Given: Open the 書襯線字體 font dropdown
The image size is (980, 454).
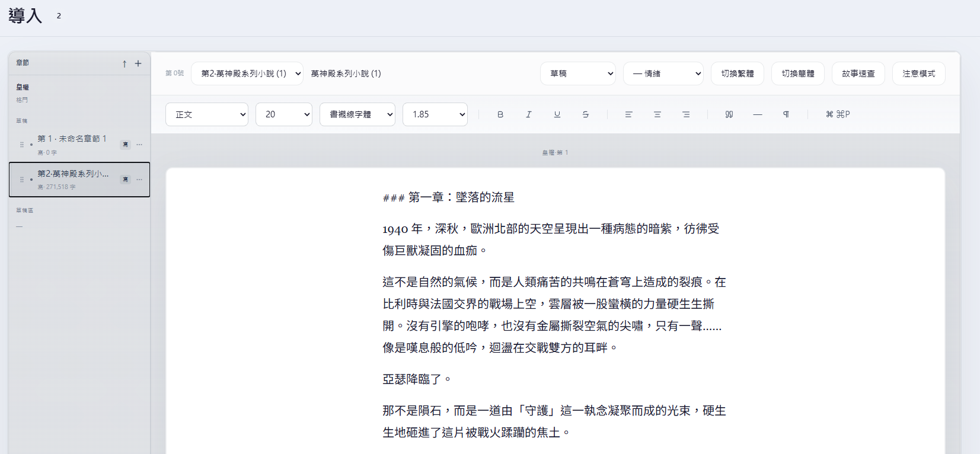Looking at the screenshot, I should tap(357, 114).
